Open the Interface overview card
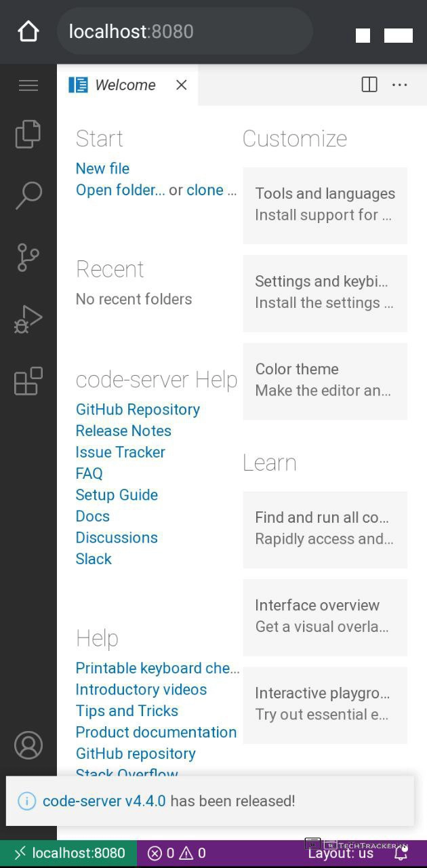 [325, 616]
